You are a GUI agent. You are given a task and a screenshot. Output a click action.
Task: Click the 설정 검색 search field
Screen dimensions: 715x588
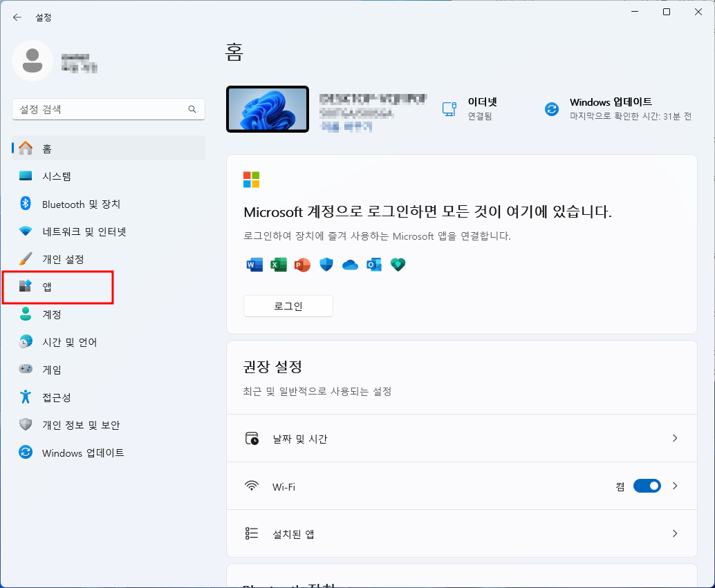pos(109,109)
